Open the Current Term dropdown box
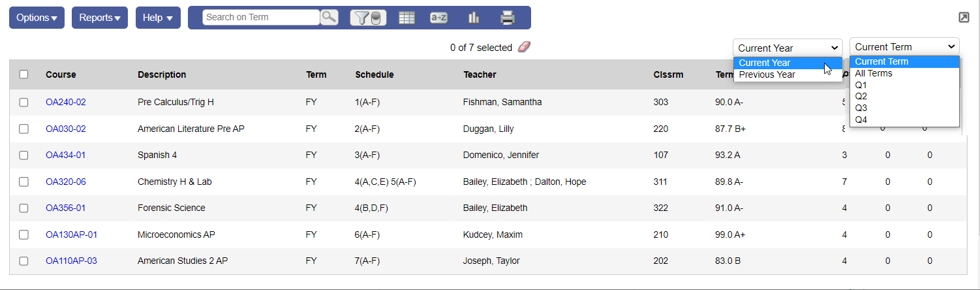Image resolution: width=980 pixels, height=290 pixels. (904, 46)
